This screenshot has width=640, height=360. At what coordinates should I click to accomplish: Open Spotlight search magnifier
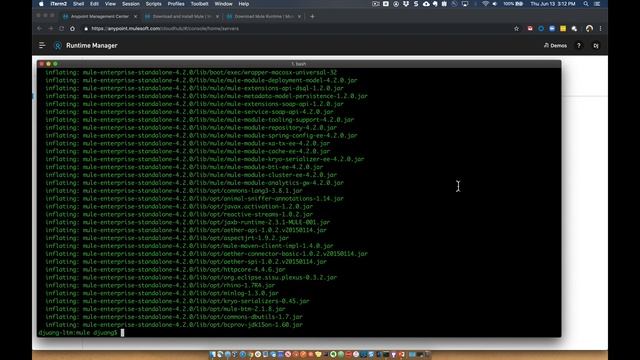586,4
